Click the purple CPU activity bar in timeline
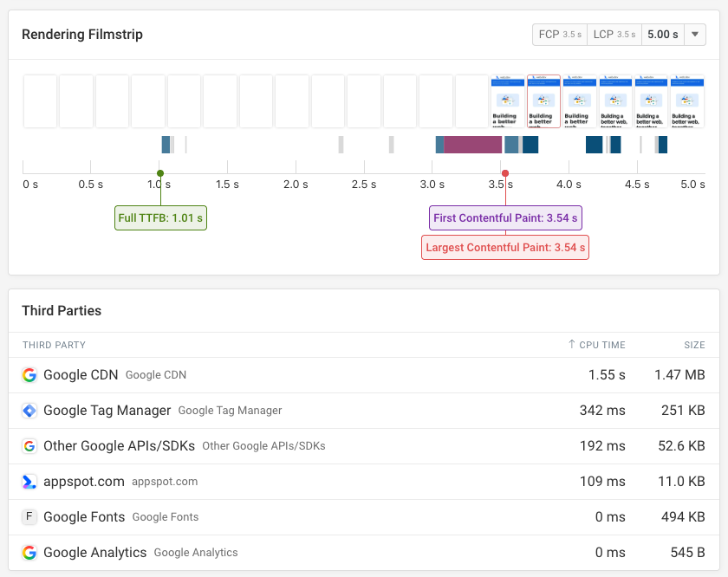 coord(472,145)
